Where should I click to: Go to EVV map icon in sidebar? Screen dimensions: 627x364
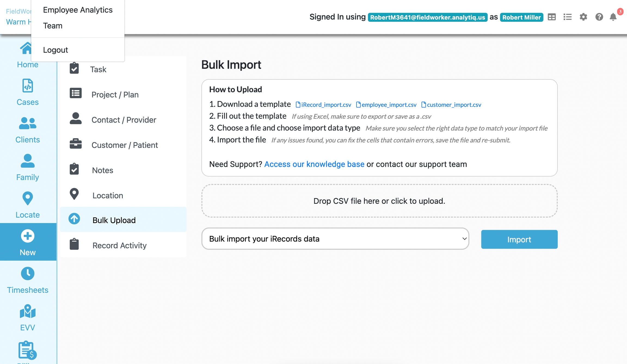tap(27, 311)
